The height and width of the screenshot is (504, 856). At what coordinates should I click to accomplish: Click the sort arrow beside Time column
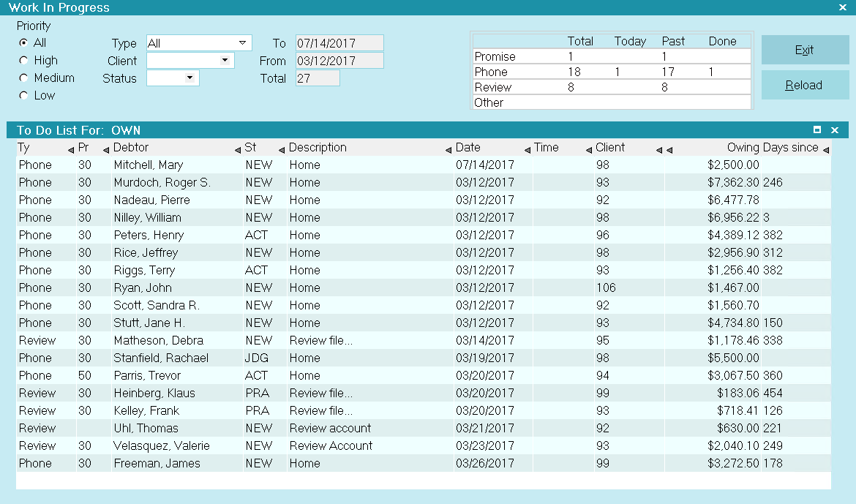click(588, 150)
